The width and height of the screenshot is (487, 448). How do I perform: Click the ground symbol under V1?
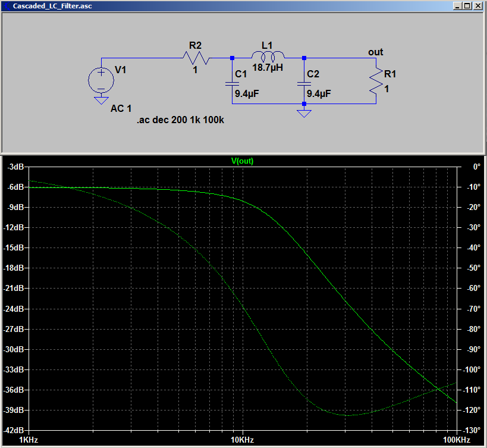(x=101, y=101)
